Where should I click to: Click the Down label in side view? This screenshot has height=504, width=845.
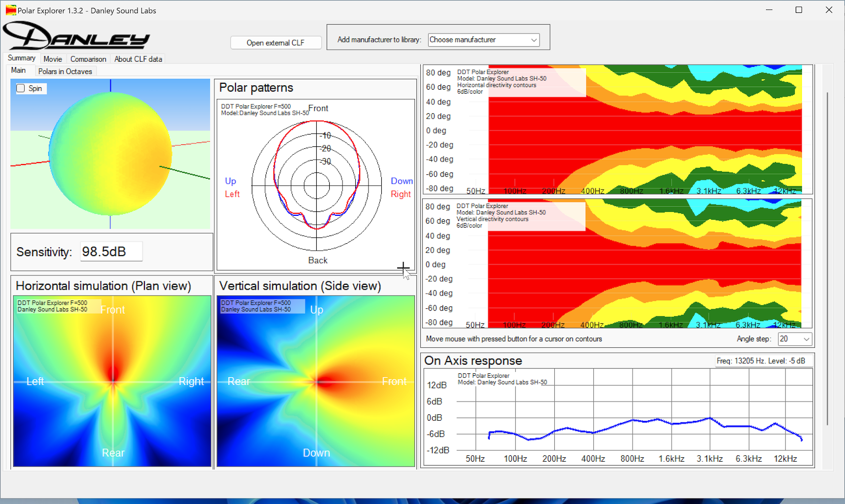tap(316, 453)
